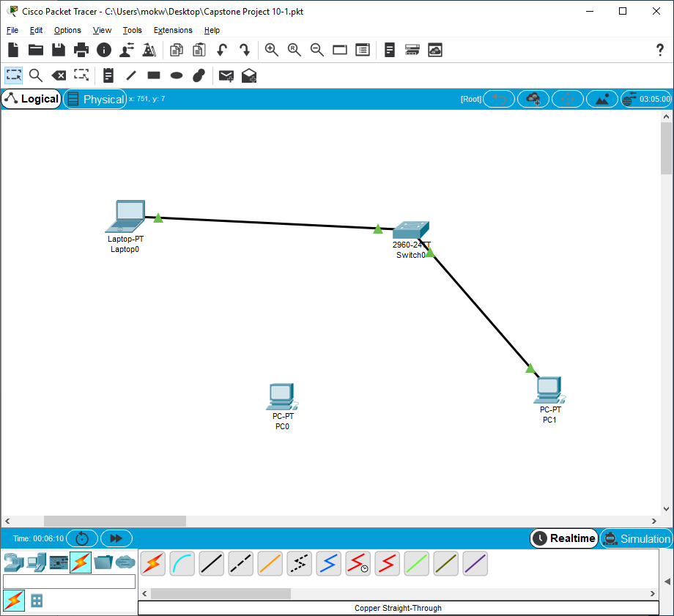
Task: Select the PC0 device
Action: pyautogui.click(x=282, y=397)
